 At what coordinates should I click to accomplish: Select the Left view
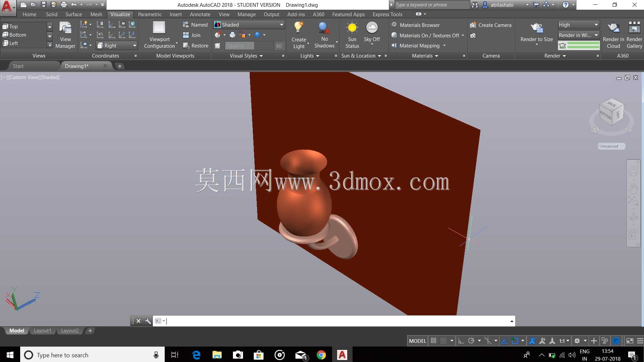pyautogui.click(x=24, y=43)
